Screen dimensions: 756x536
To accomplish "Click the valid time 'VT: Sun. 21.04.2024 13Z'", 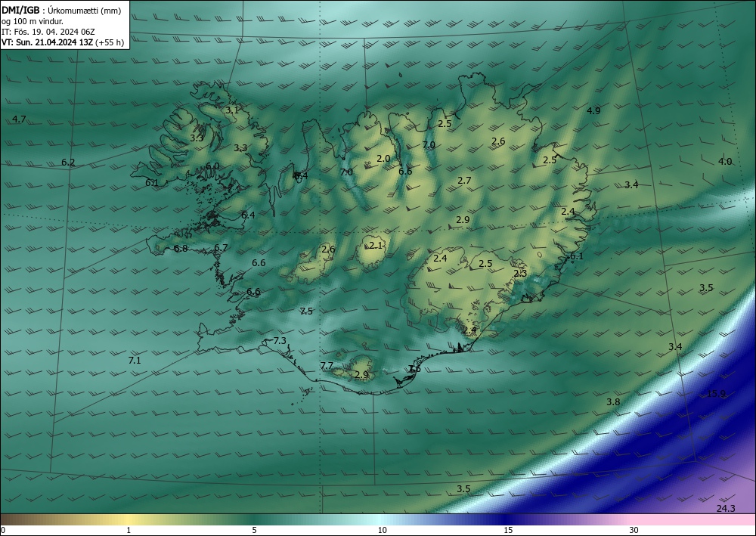I will 47,42.
